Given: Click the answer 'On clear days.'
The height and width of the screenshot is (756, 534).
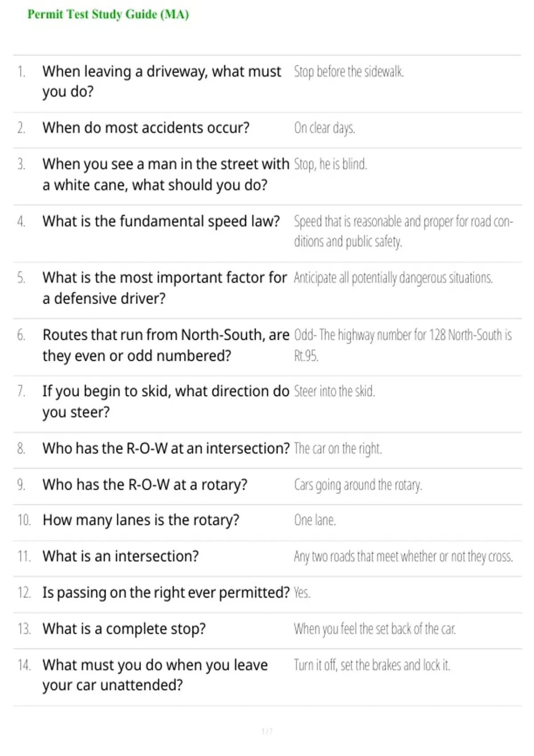Looking at the screenshot, I should point(324,128).
